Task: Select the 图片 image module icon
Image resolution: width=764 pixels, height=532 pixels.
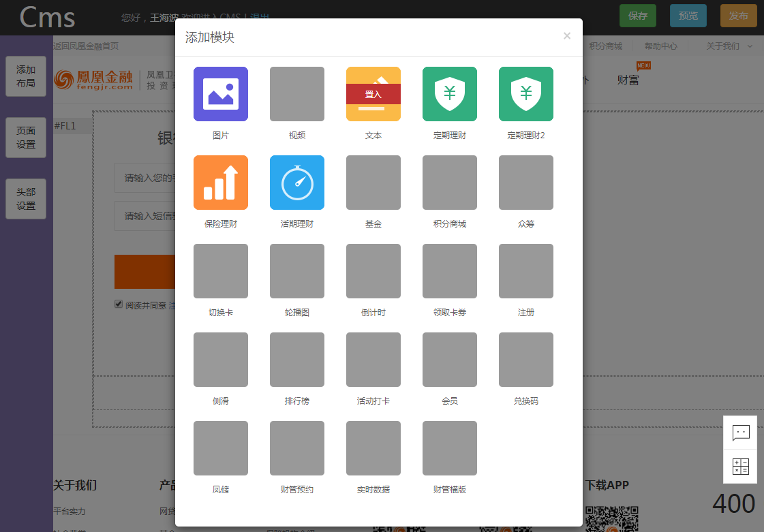Action: (221, 94)
